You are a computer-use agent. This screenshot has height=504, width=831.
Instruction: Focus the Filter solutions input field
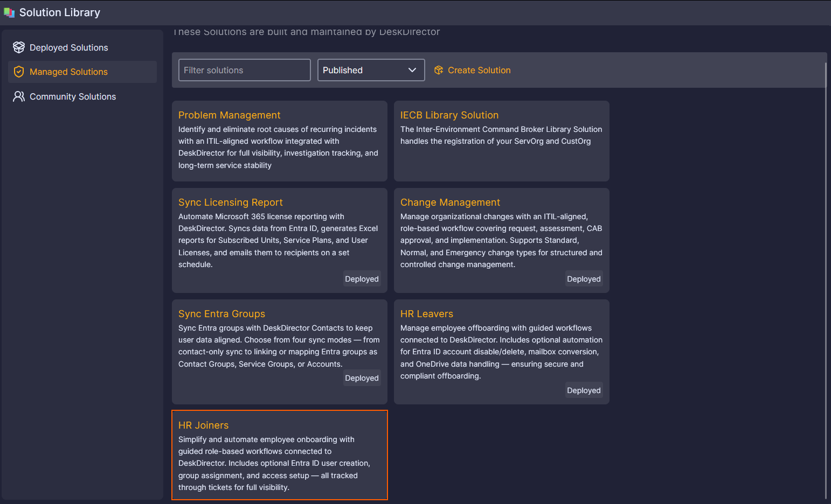click(x=244, y=70)
